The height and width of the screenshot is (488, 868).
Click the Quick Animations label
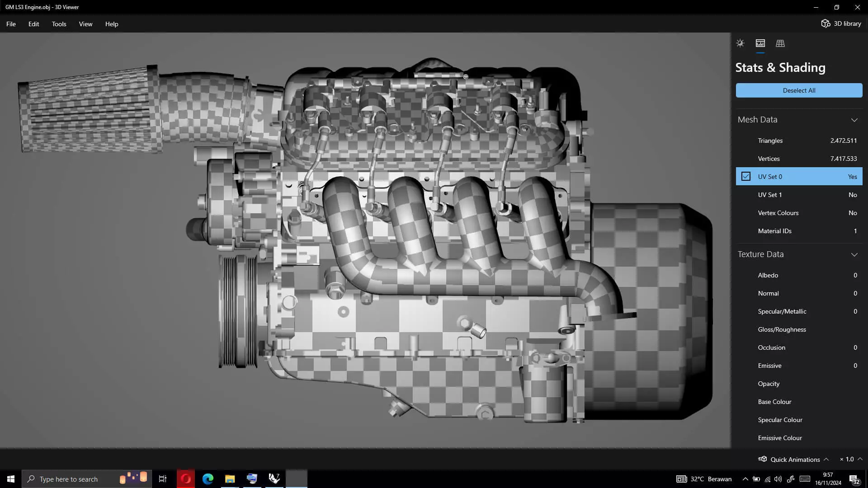tap(795, 460)
